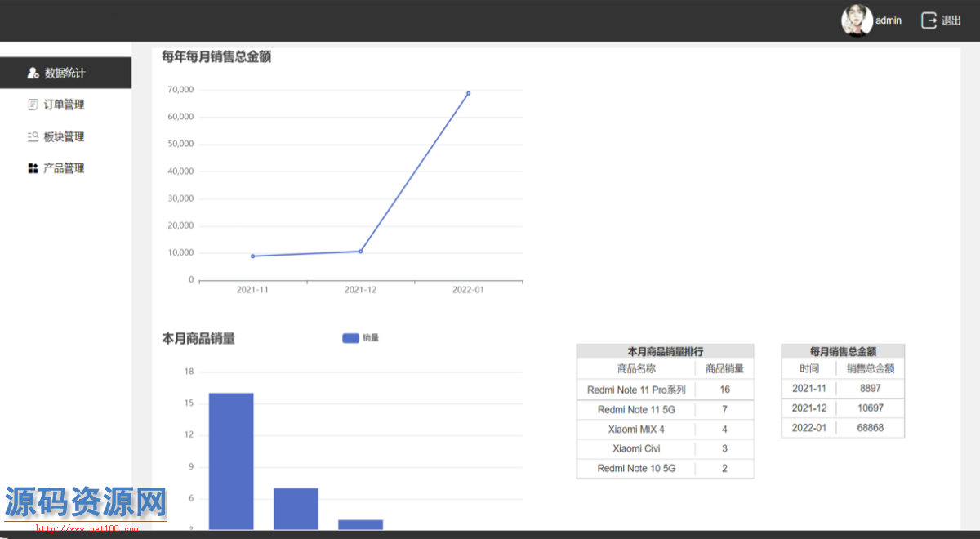Viewport: 980px width, 539px height.
Task: Click the 本月商品销量 chart title
Action: [198, 338]
